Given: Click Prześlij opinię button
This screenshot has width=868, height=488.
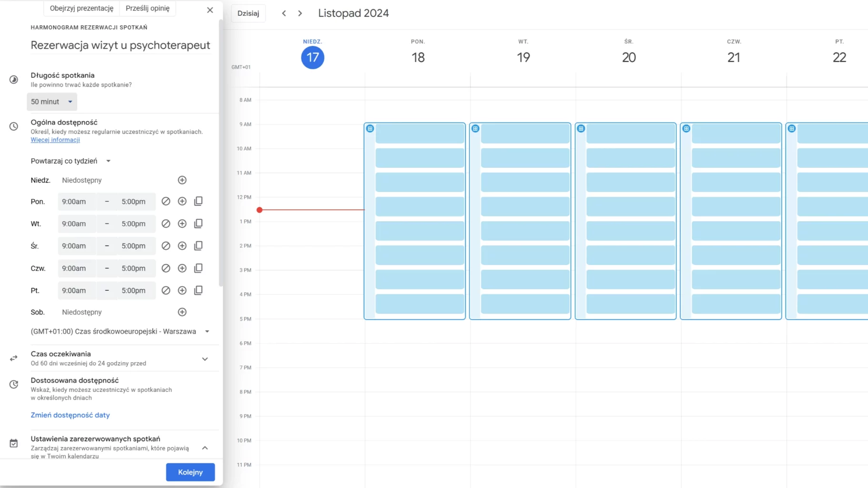Looking at the screenshot, I should pyautogui.click(x=148, y=8).
